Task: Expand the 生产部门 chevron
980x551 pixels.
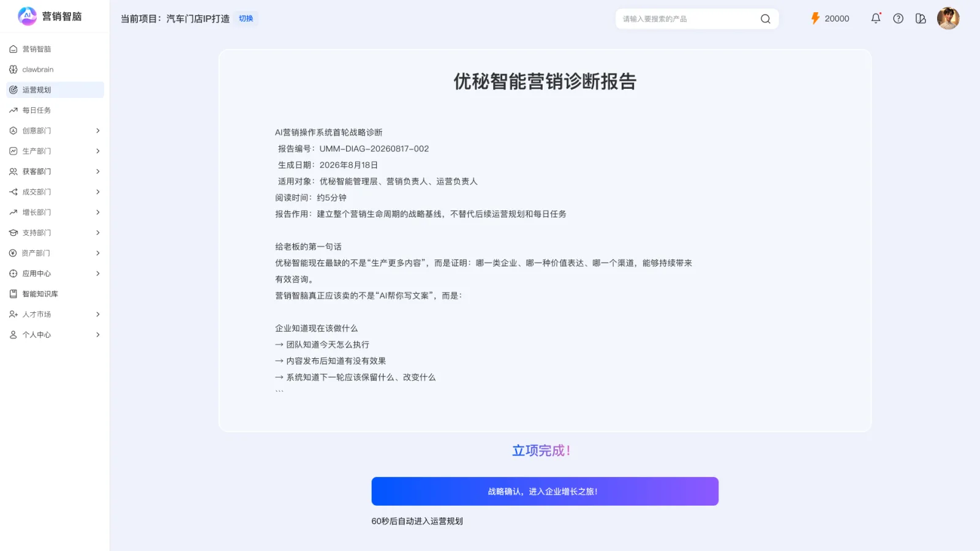Action: (x=98, y=151)
